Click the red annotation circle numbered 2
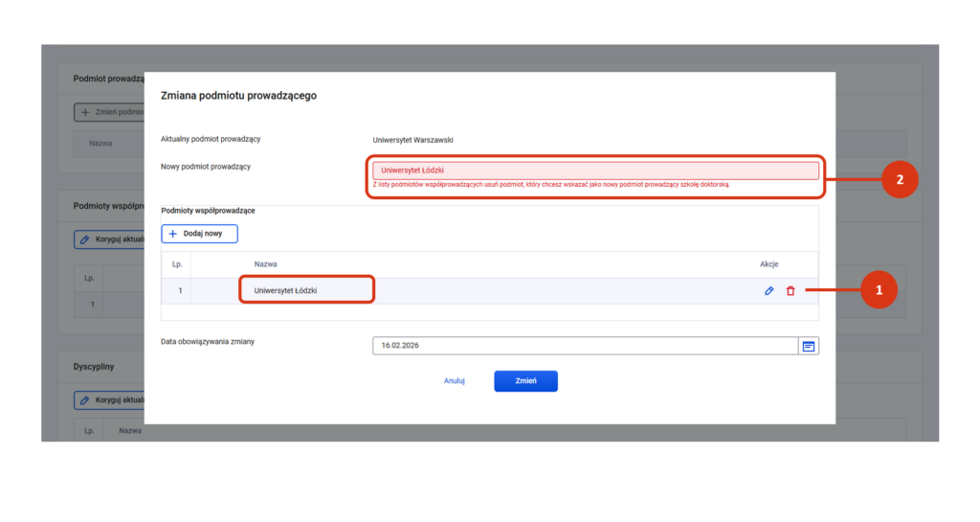This screenshot has height=522, width=980. pyautogui.click(x=900, y=179)
